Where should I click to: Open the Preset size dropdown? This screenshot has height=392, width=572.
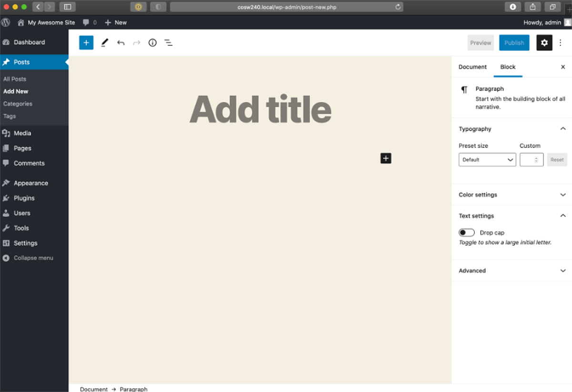487,160
